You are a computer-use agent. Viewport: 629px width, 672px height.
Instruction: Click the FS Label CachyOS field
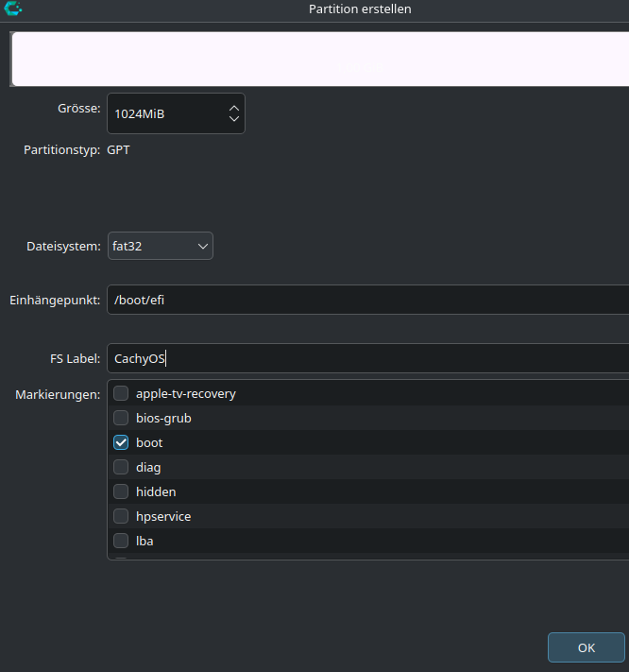(x=367, y=358)
